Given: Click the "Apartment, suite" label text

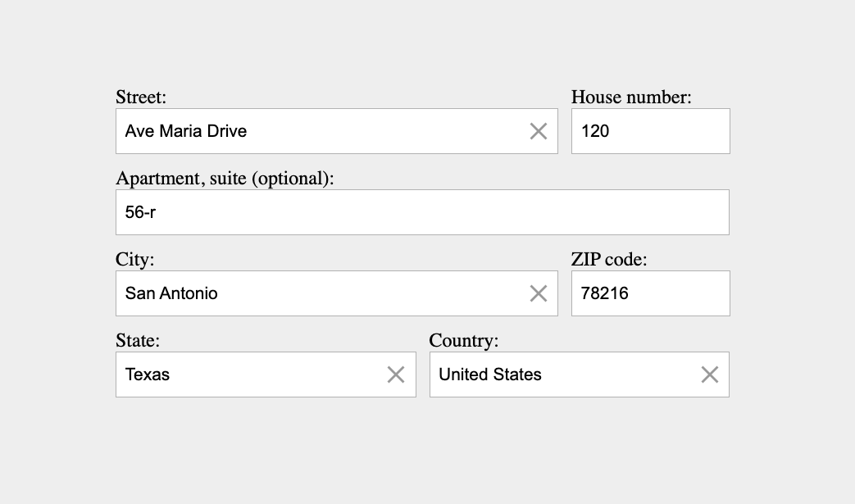Looking at the screenshot, I should (x=181, y=179).
